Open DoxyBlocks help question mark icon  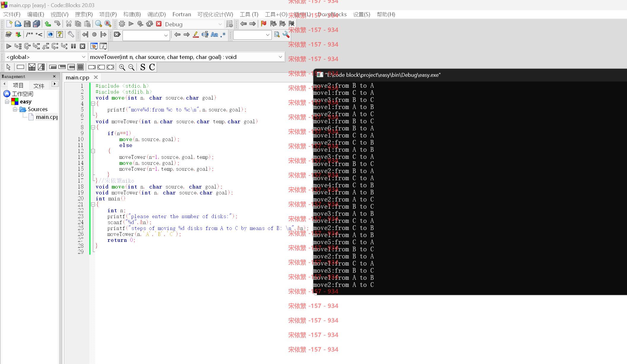60,35
